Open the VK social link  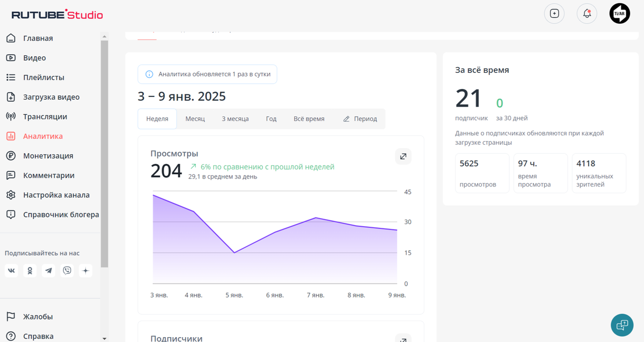click(11, 271)
